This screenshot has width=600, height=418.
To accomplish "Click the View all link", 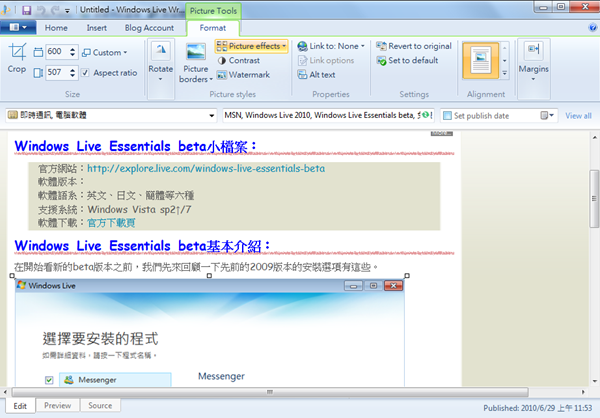I will coord(578,116).
